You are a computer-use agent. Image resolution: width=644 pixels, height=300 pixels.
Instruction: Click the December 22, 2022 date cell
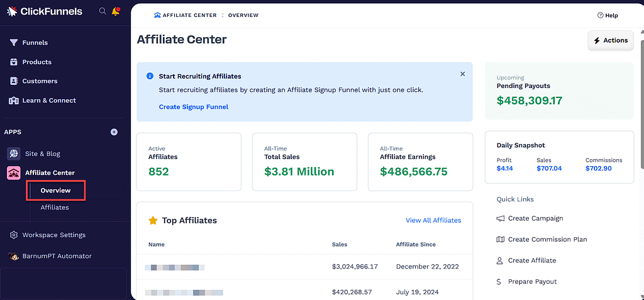click(x=428, y=267)
